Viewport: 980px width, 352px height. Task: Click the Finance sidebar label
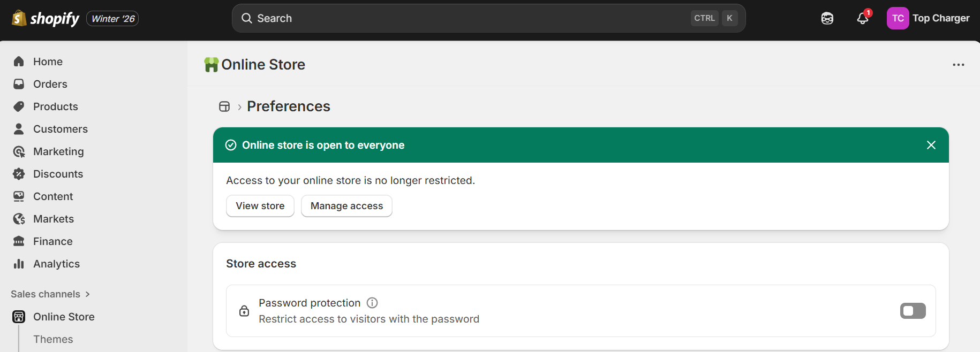pyautogui.click(x=53, y=241)
